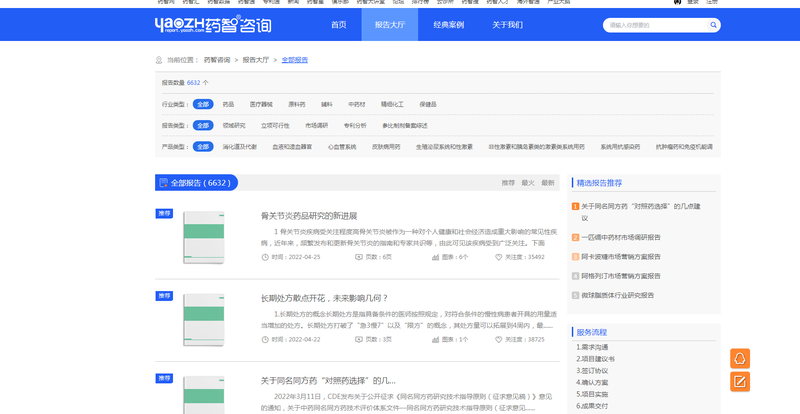Click 报告大厅 in the breadcrumb

pos(256,60)
